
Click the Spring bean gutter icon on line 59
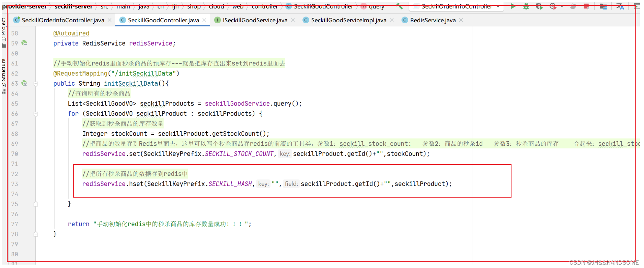(24, 43)
